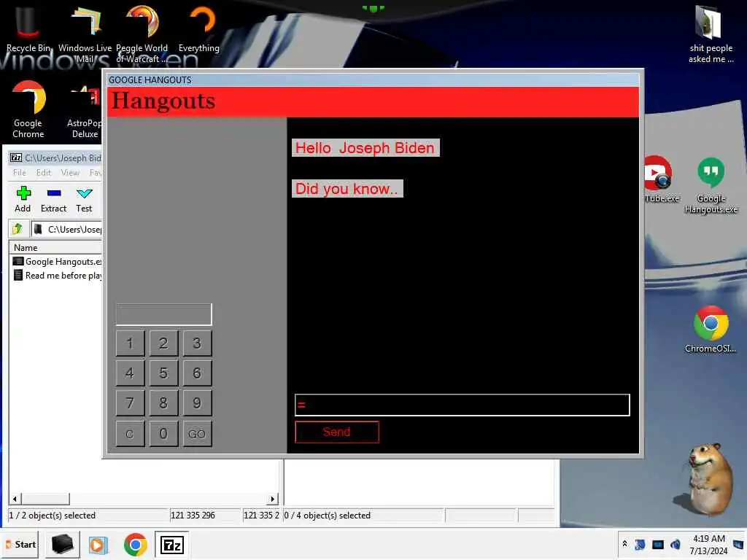Open media player taskbar icon
Viewport: 747px width, 560px height.
click(x=98, y=545)
